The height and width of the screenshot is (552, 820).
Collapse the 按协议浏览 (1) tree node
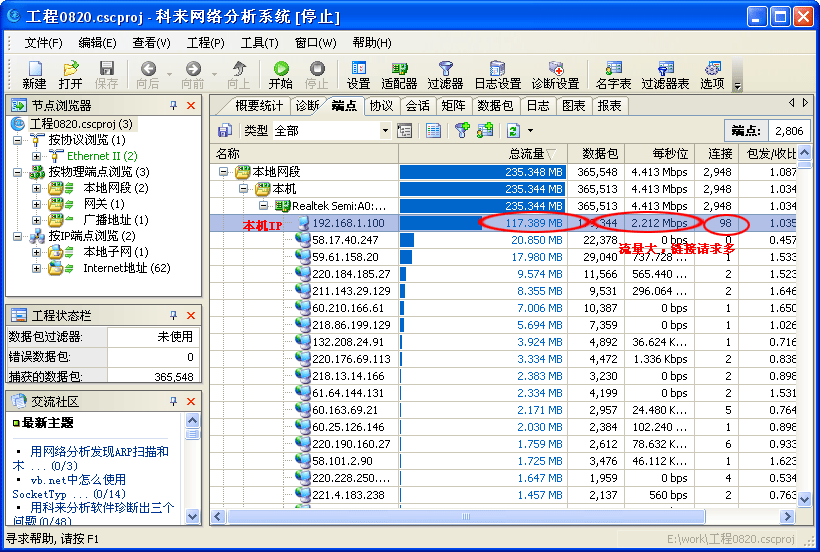[17, 140]
